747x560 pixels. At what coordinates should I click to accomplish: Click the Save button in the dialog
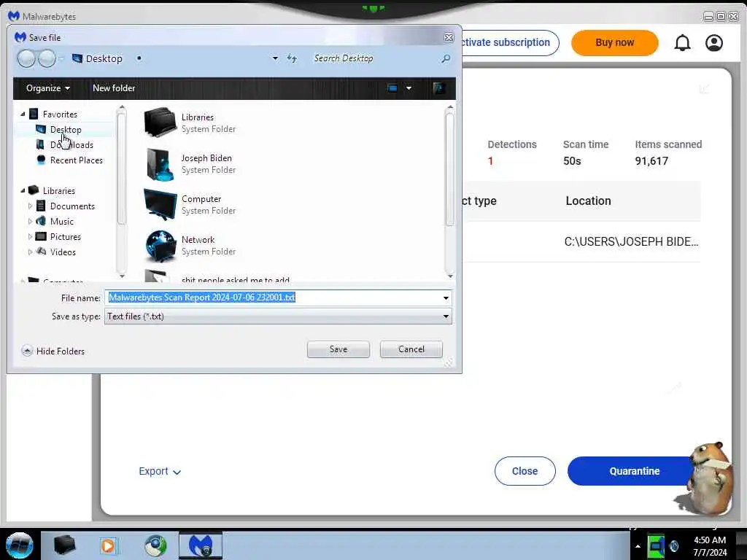(338, 349)
